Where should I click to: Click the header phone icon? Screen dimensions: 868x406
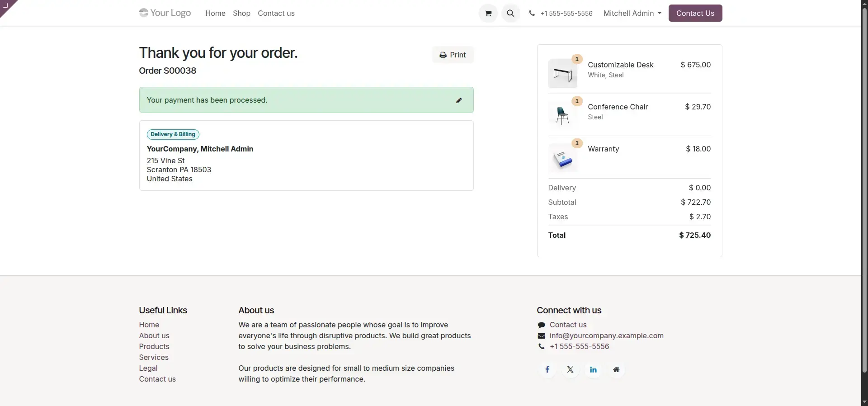532,14
